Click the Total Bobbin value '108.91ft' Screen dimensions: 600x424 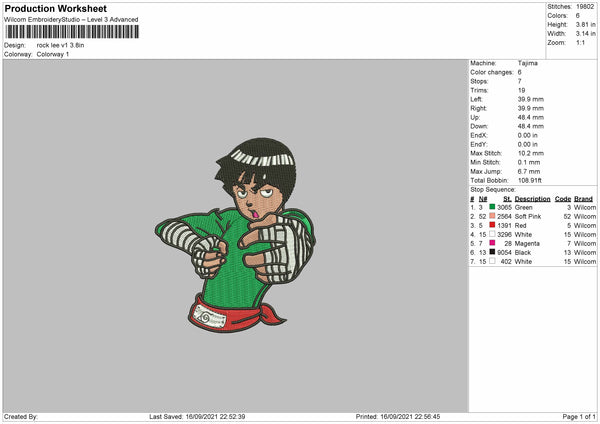pos(530,180)
